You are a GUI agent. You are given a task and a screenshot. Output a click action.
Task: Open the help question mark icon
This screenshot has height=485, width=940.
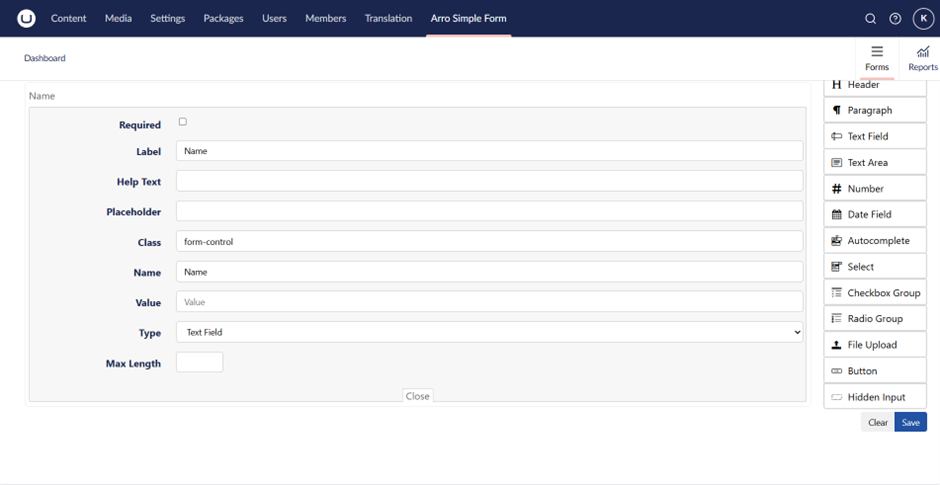pyautogui.click(x=895, y=18)
